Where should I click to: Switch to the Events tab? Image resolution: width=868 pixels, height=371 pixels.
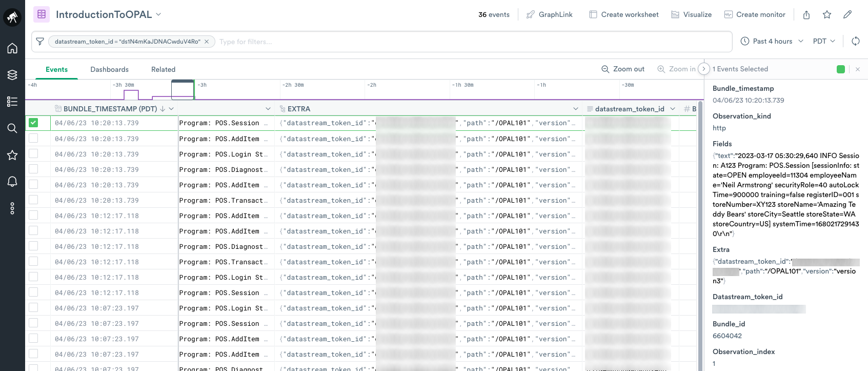(56, 69)
